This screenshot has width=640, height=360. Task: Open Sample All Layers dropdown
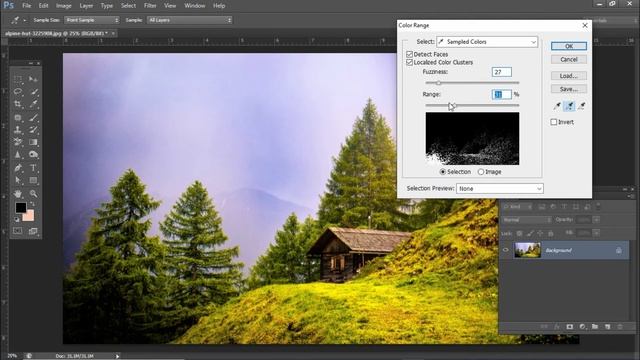point(189,20)
